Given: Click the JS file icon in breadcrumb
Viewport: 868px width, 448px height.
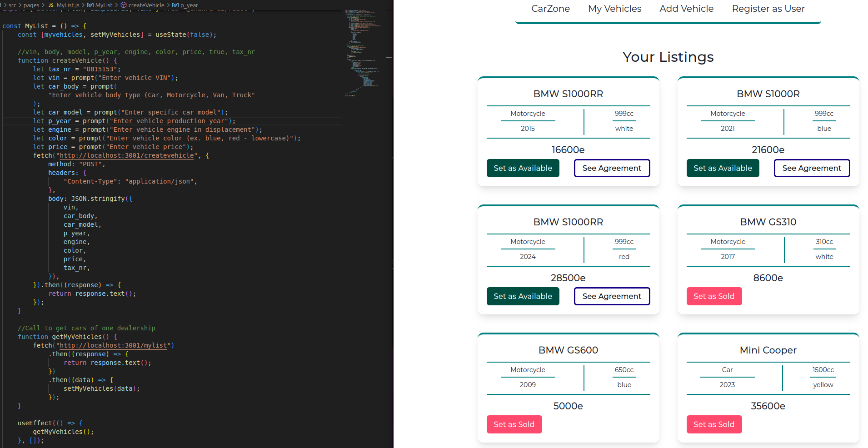Looking at the screenshot, I should click(x=51, y=5).
